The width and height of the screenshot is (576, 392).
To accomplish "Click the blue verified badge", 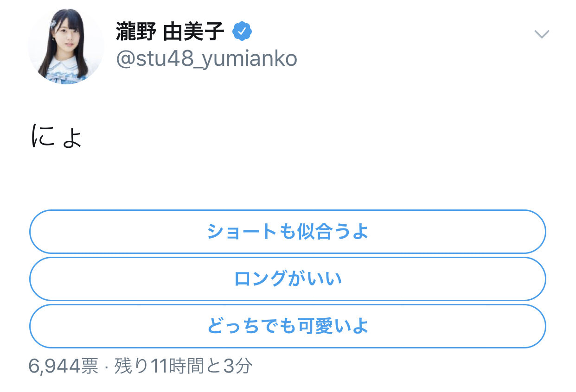I will tap(242, 32).
